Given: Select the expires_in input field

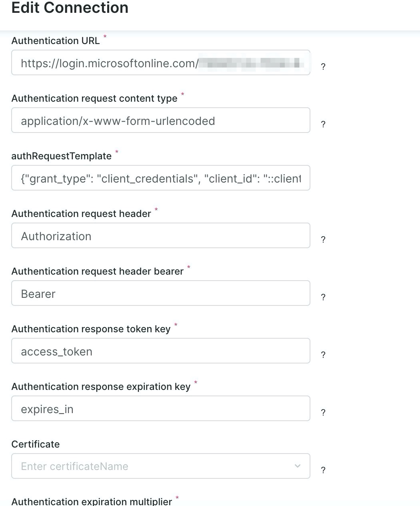Looking at the screenshot, I should pyautogui.click(x=160, y=409).
